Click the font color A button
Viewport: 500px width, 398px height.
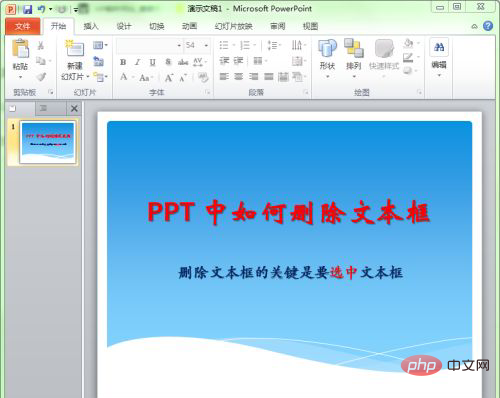[124, 77]
